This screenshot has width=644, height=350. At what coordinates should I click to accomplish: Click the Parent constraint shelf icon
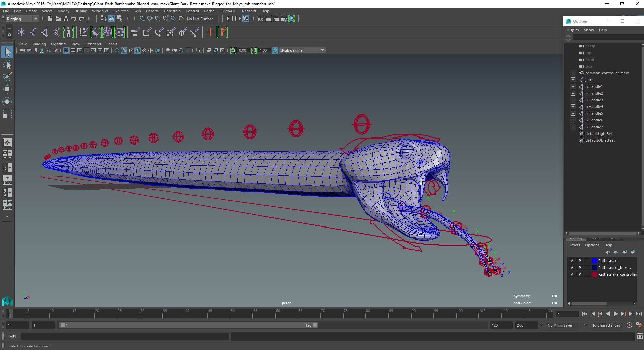pos(135,32)
